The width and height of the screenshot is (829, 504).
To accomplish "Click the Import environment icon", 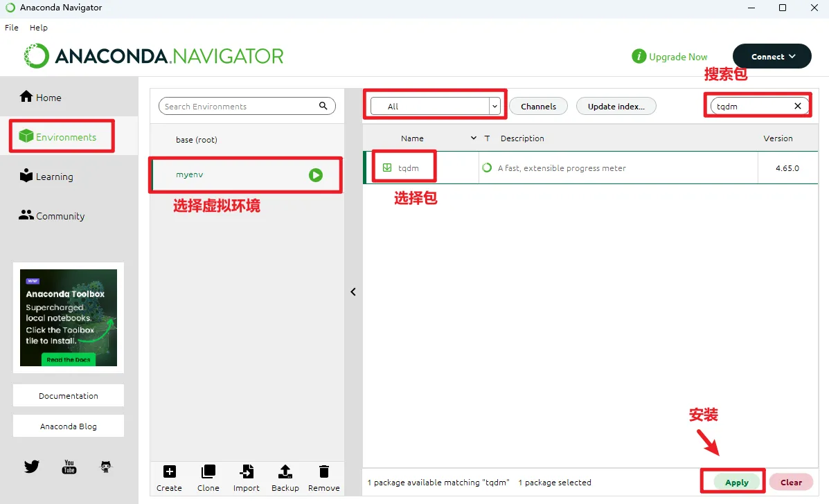I will tap(247, 471).
